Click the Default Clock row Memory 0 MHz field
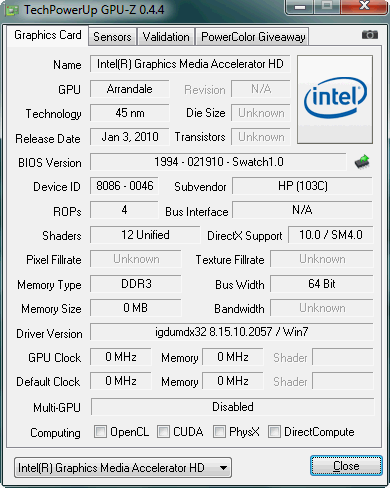The image size is (390, 488). (x=233, y=381)
